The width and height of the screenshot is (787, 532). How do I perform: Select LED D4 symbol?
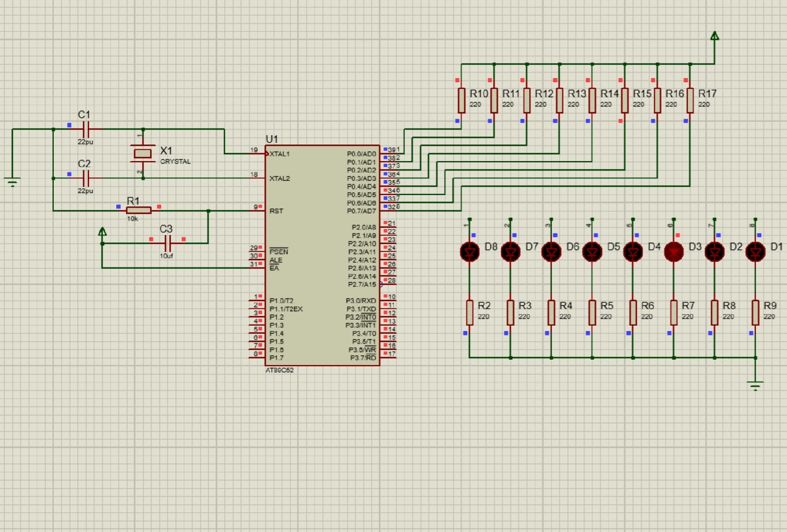pos(633,252)
